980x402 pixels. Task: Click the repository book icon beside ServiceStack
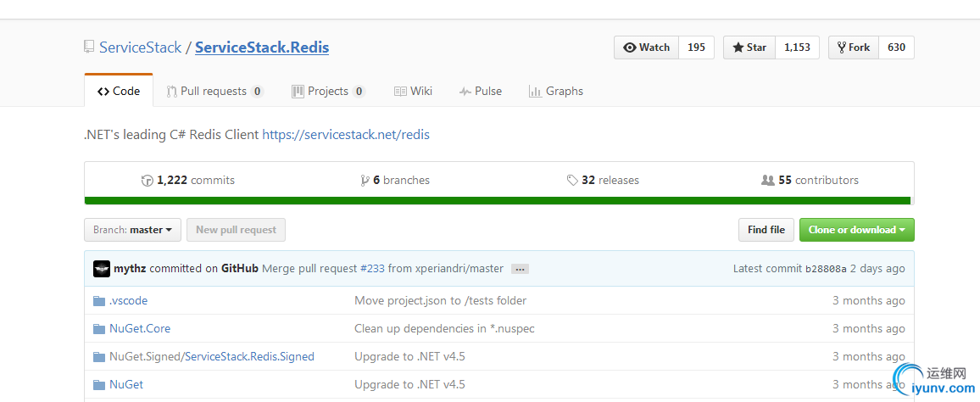[x=89, y=47]
